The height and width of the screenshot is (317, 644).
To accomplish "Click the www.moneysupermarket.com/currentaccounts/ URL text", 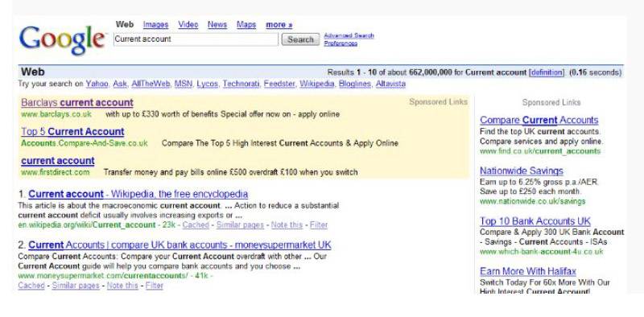I will [x=103, y=275].
